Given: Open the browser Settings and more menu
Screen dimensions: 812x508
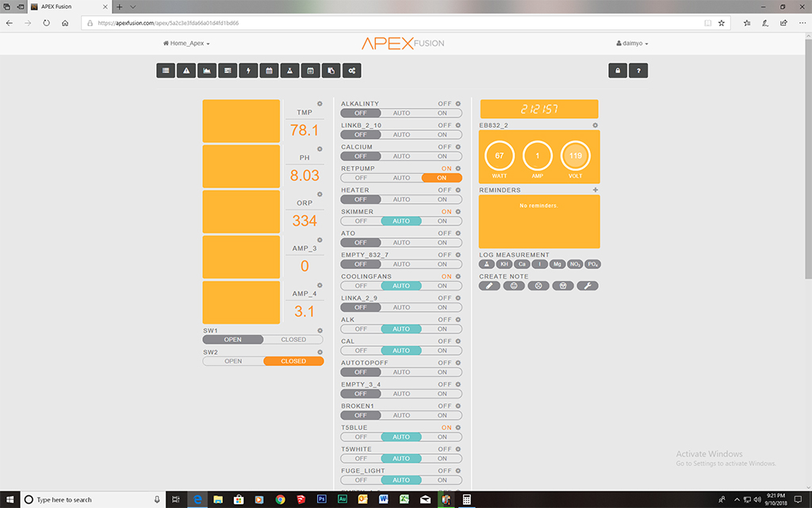Looking at the screenshot, I should (802, 23).
